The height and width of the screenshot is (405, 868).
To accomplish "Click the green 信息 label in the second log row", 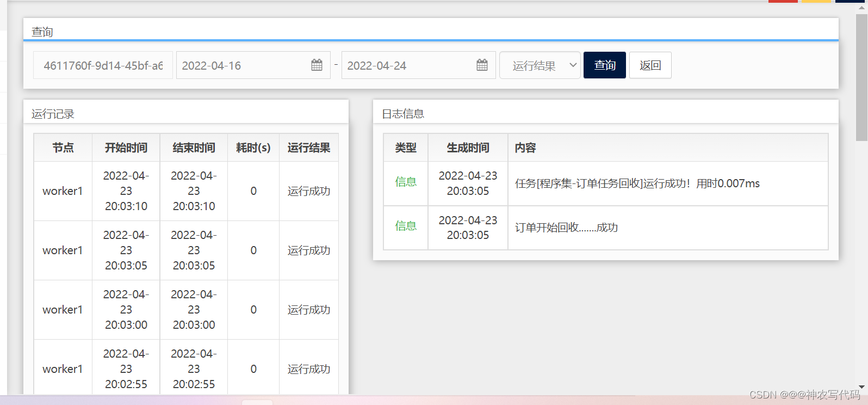I will (406, 226).
